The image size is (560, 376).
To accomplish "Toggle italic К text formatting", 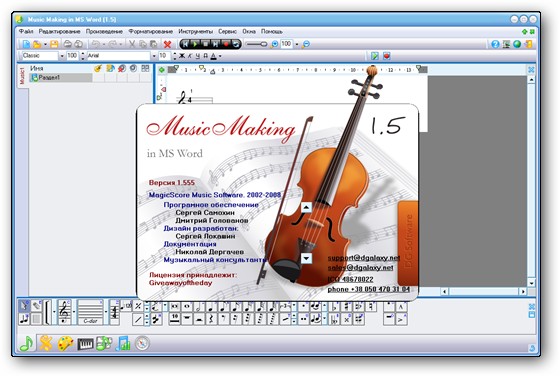I will pos(190,56).
